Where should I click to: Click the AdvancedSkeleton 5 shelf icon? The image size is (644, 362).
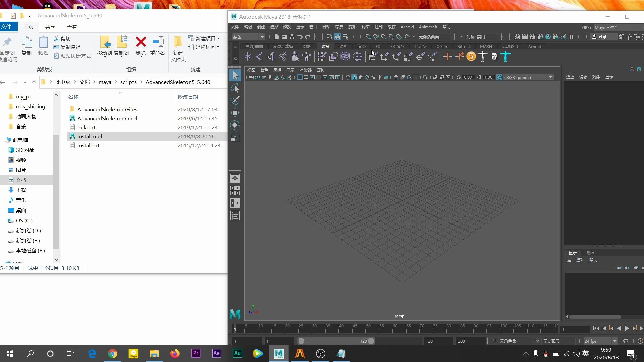[x=471, y=56]
